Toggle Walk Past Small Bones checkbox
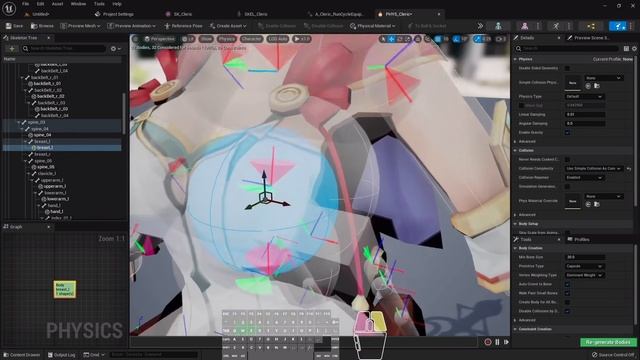This screenshot has height=360, width=640. [567, 293]
